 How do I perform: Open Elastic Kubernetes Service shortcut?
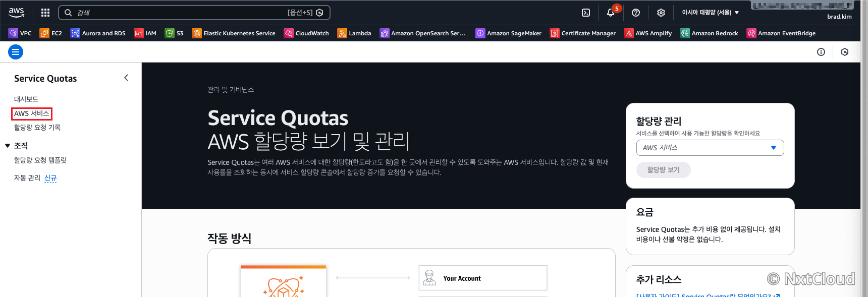point(234,33)
